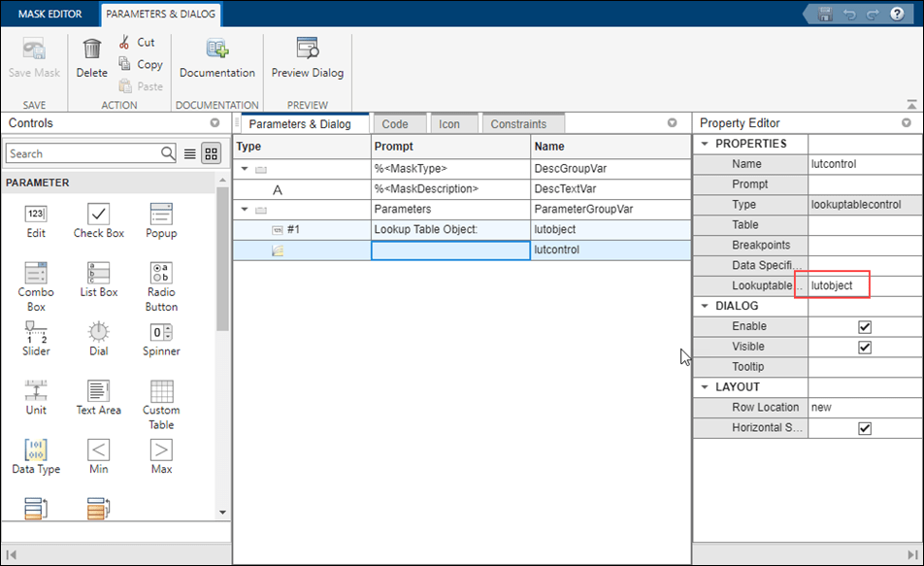Collapse the PROPERTIES section

coord(704,145)
